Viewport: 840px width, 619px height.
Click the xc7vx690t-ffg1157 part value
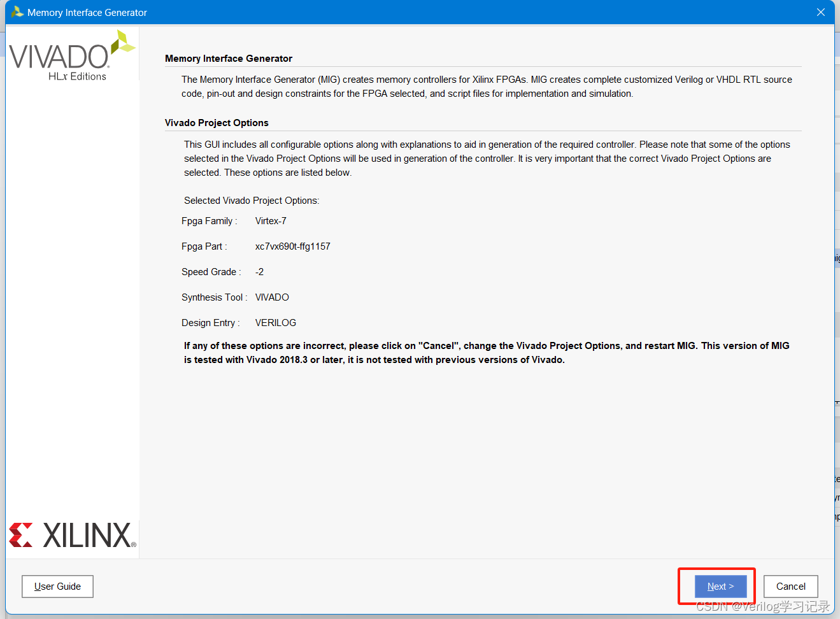(293, 246)
